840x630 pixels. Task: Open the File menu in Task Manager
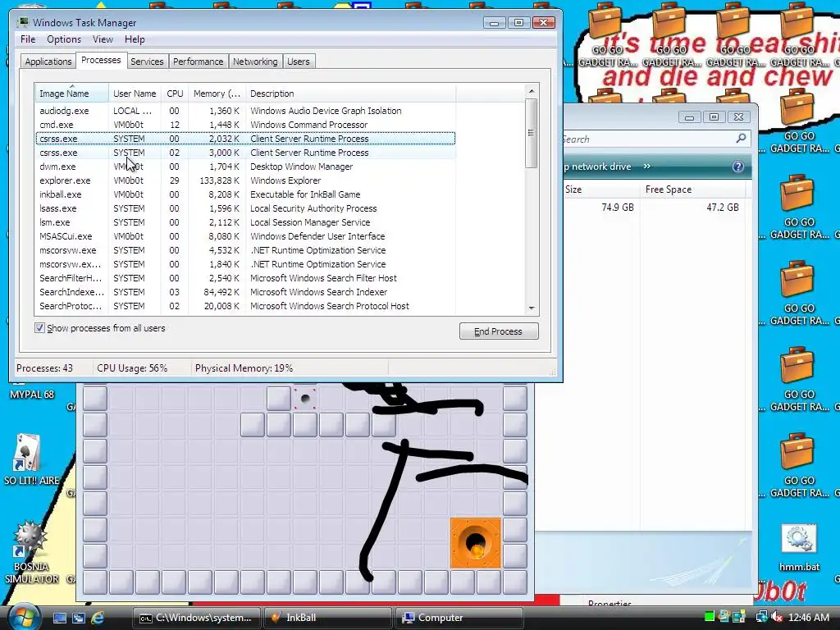tap(28, 39)
